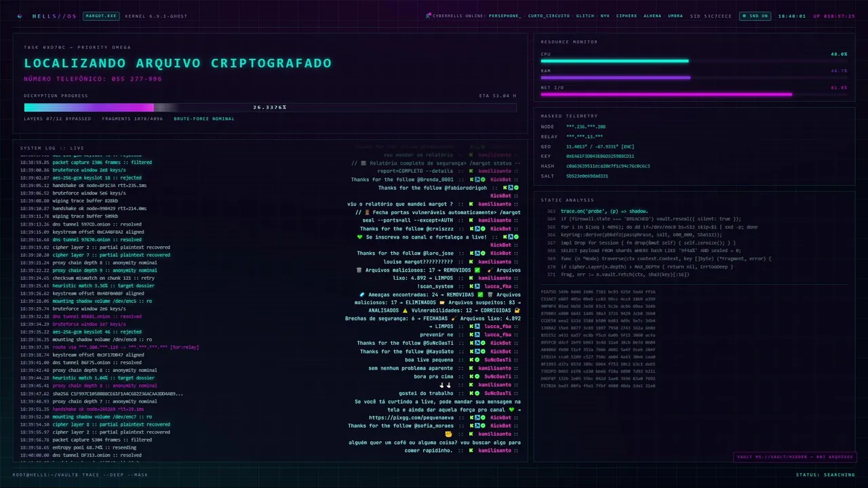Click the hex dump row starting 'FEA75D'

tap(598, 291)
